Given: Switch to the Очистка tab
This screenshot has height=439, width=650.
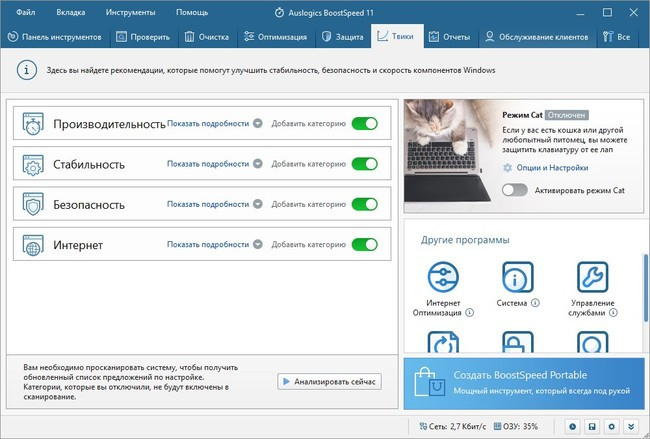Looking at the screenshot, I should (x=209, y=37).
